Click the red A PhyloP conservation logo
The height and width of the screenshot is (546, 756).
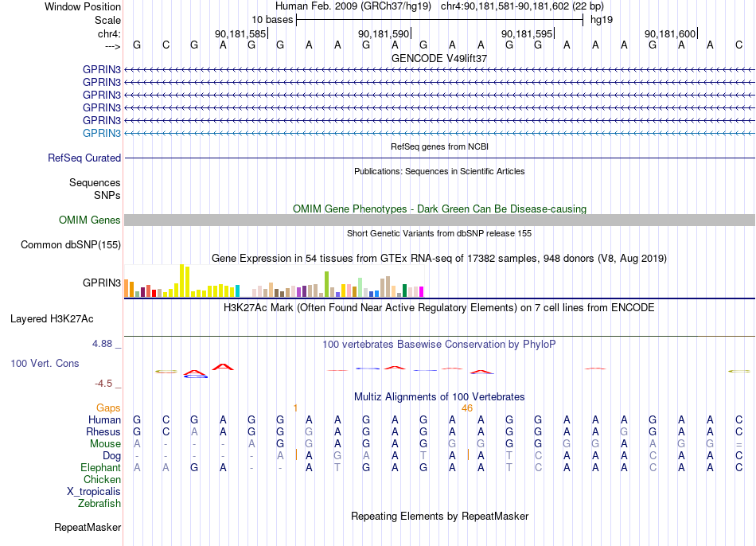tap(223, 367)
